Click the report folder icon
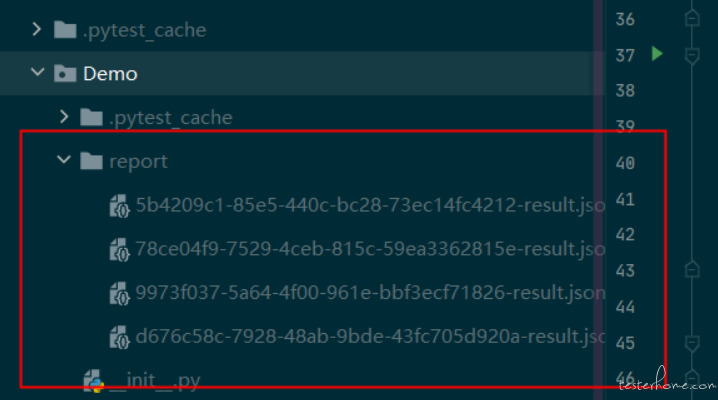 91,161
